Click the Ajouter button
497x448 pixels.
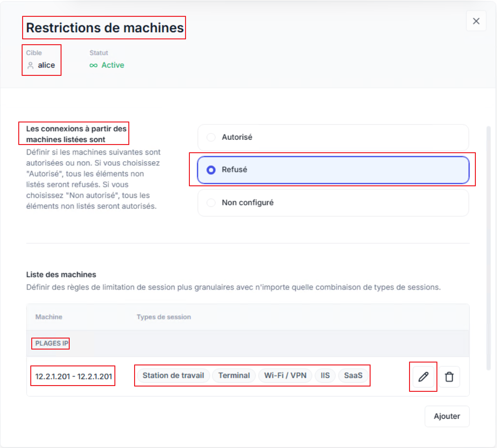[x=447, y=416]
